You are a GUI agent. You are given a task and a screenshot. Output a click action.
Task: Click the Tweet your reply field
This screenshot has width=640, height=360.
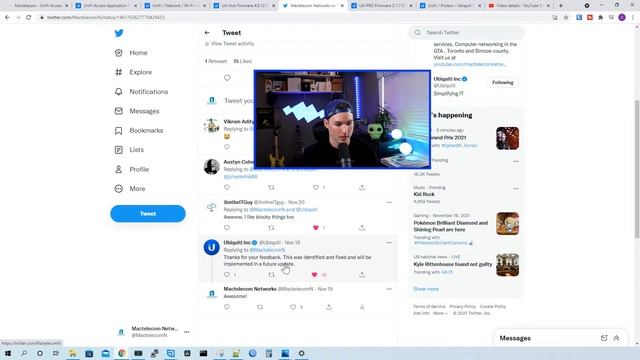[x=238, y=101]
